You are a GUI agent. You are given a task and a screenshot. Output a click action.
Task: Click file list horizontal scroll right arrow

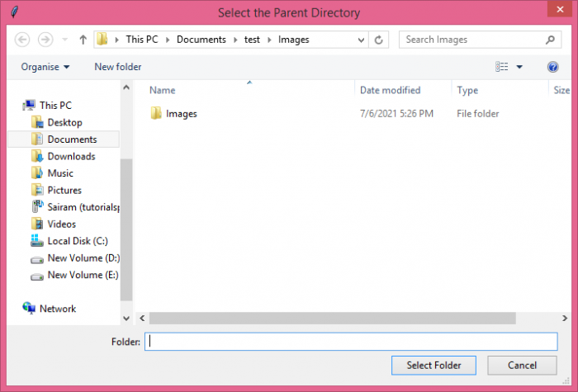(x=564, y=319)
